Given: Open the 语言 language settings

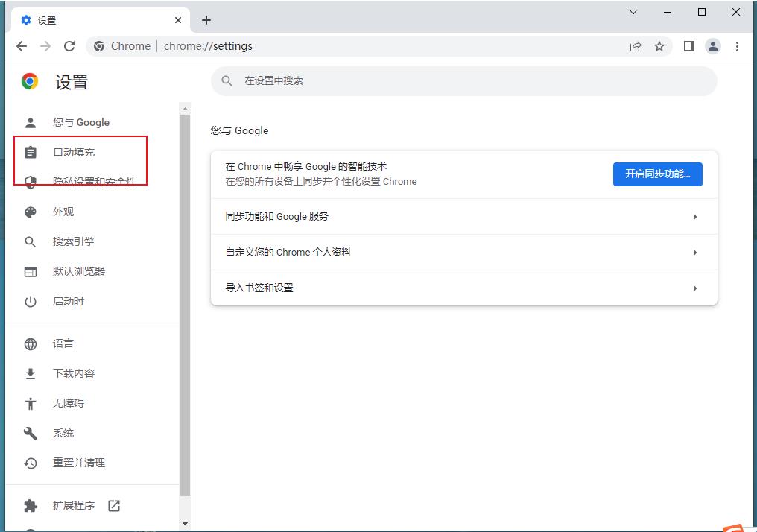Looking at the screenshot, I should (64, 343).
